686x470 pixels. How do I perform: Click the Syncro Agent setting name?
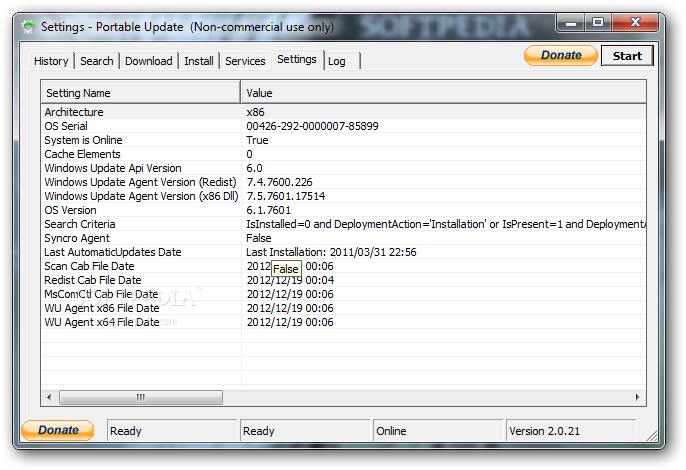pos(77,238)
